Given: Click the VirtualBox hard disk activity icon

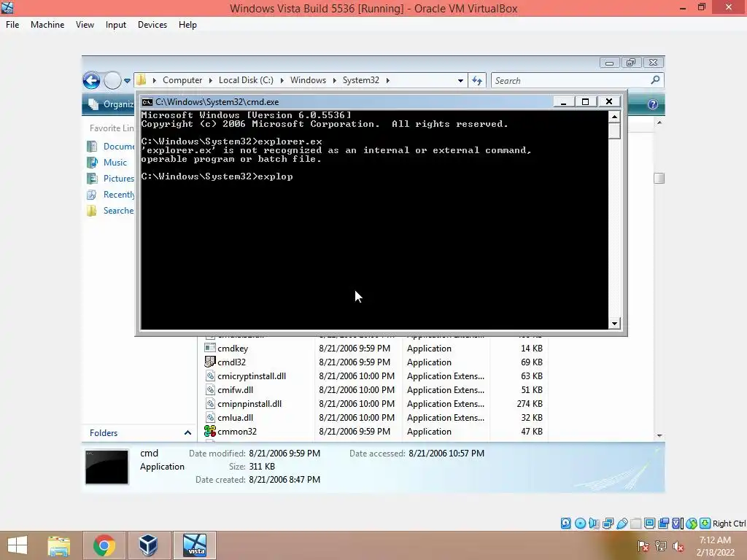Looking at the screenshot, I should [x=565, y=524].
